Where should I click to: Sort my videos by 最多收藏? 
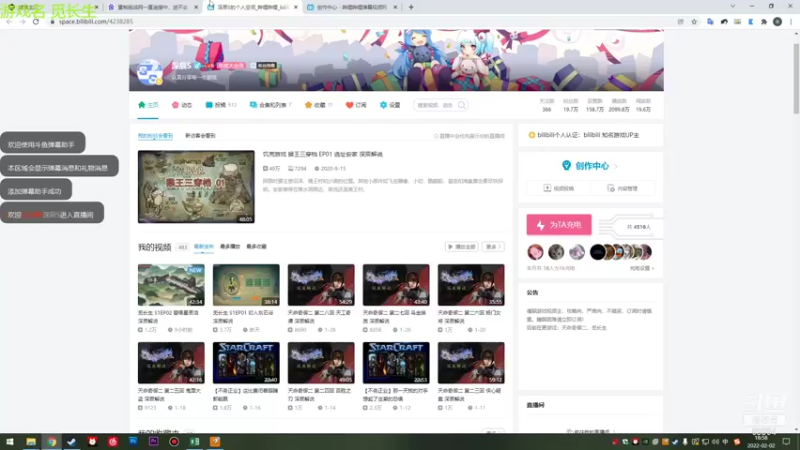click(x=256, y=247)
